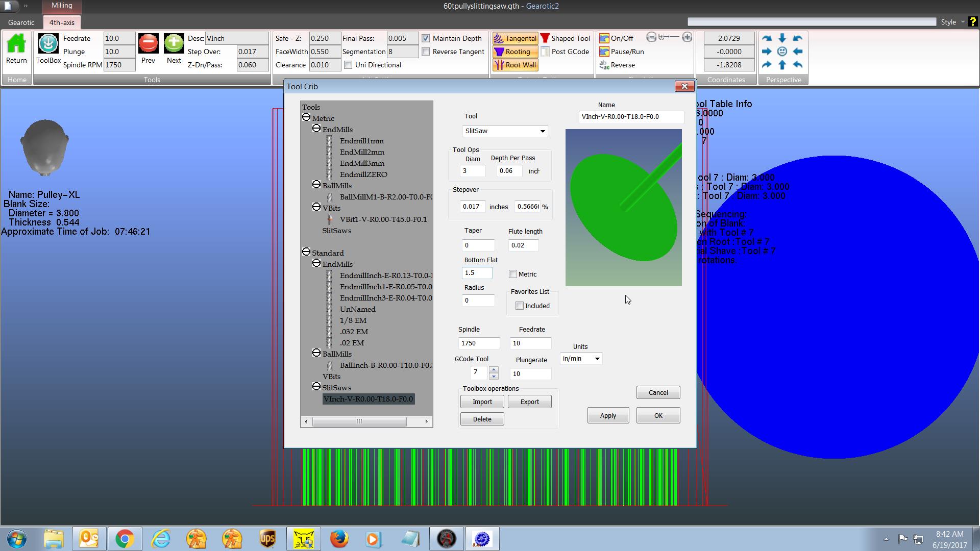Screen dimensions: 980x551
Task: Enable the Metric checkbox in Tool Crib
Action: coord(513,274)
